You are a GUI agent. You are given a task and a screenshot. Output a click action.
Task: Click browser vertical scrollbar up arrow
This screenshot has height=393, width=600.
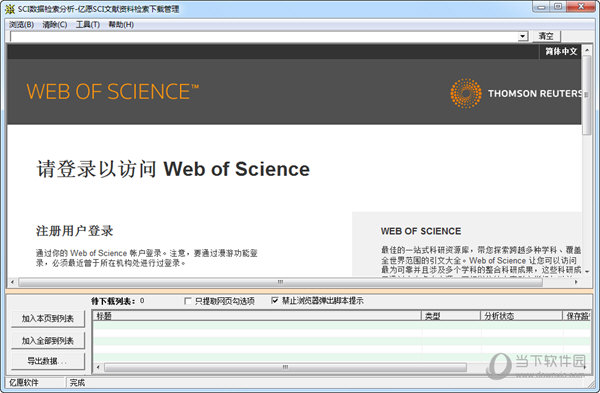pos(587,50)
